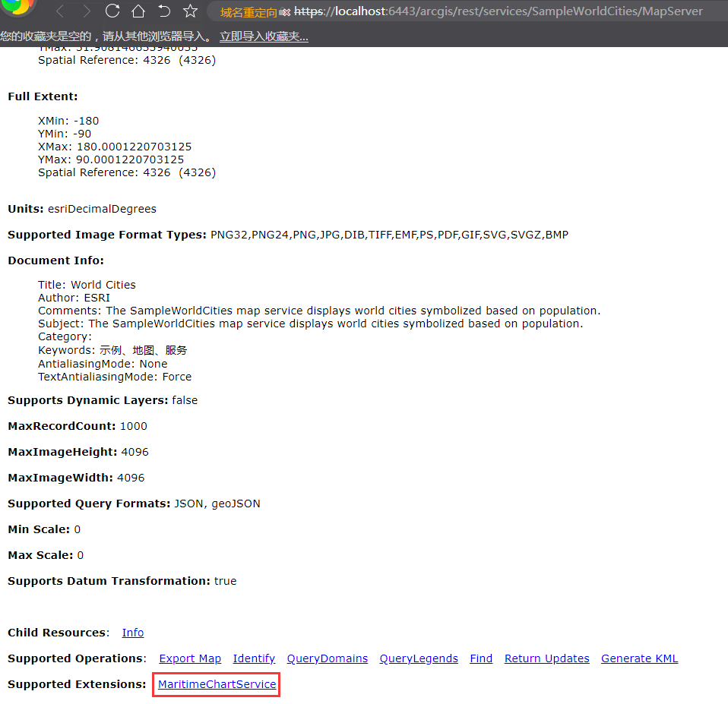Open the Identify operation

(x=254, y=658)
